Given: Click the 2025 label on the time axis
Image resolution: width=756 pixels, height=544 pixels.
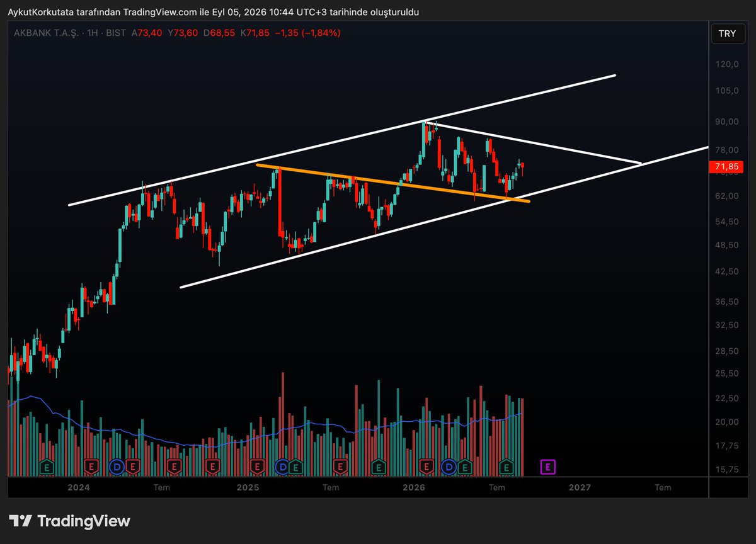Looking at the screenshot, I should click(x=248, y=487).
